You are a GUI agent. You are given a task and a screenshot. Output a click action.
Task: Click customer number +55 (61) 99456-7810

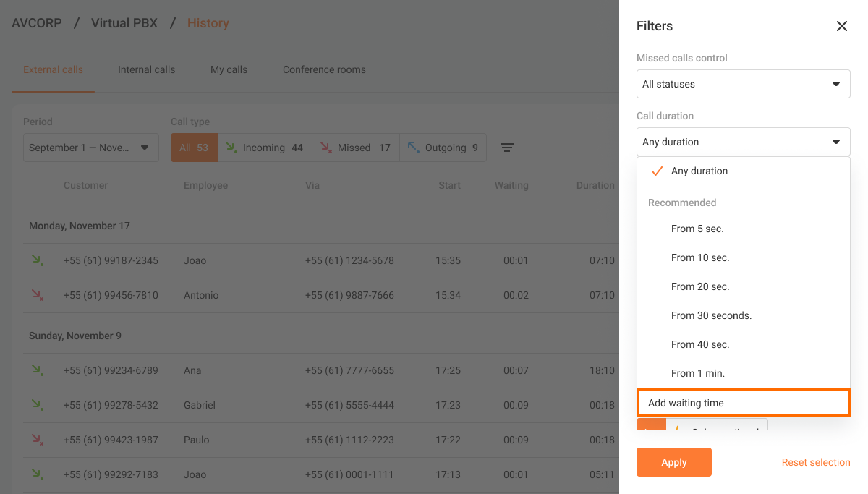tap(111, 295)
